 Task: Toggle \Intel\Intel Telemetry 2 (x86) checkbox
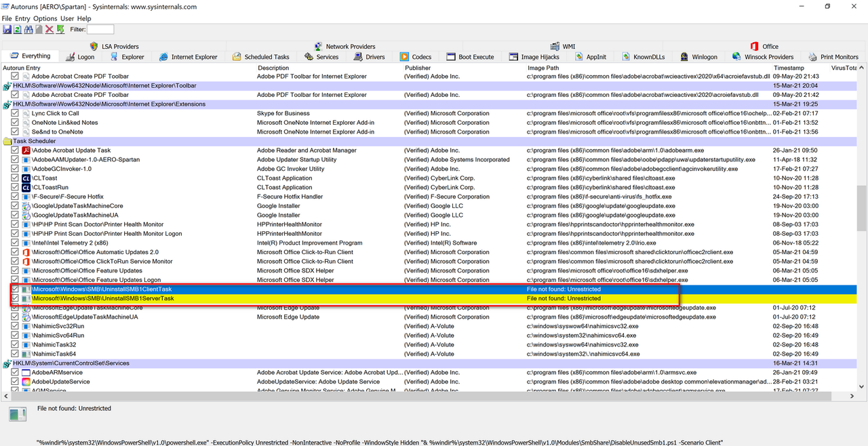15,243
